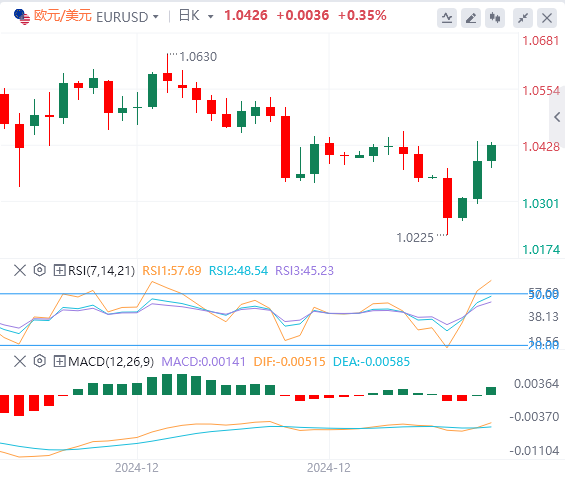Click the 欧元/美元 pair name
Viewport: 565px width, 480px height.
pos(63,16)
